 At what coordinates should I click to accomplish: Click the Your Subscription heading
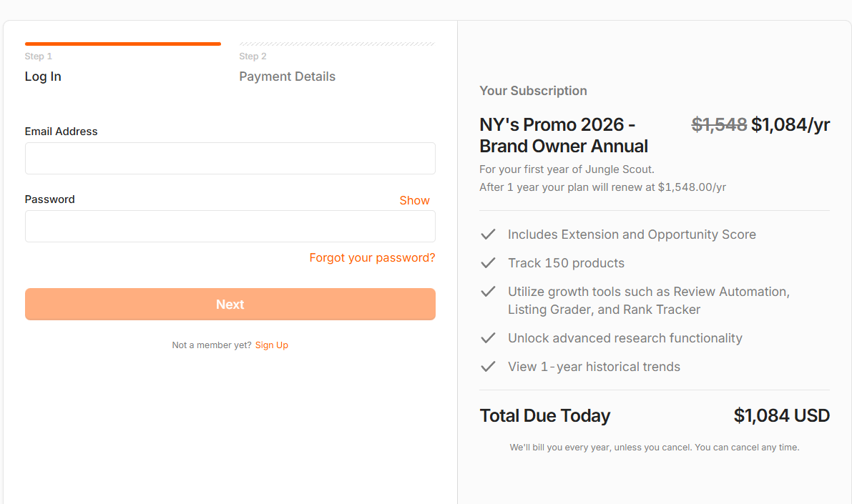pos(533,91)
